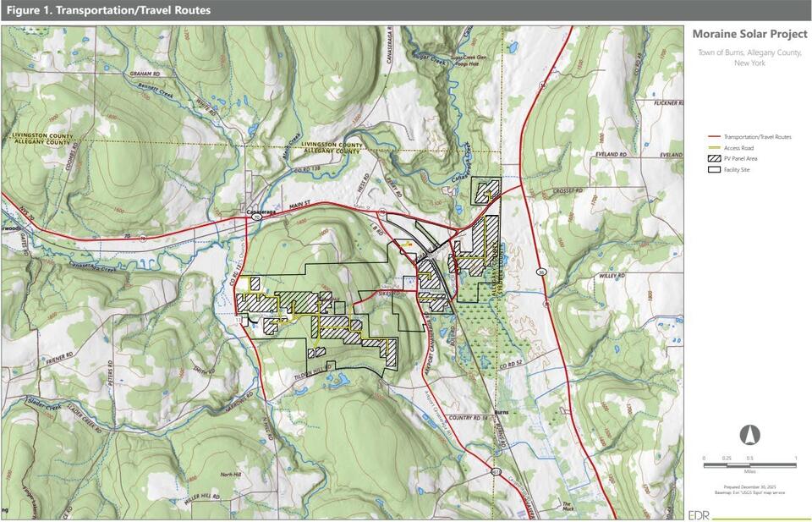Click the 'SMITH RD' road label
This screenshot has width=812, height=522.
[204, 369]
